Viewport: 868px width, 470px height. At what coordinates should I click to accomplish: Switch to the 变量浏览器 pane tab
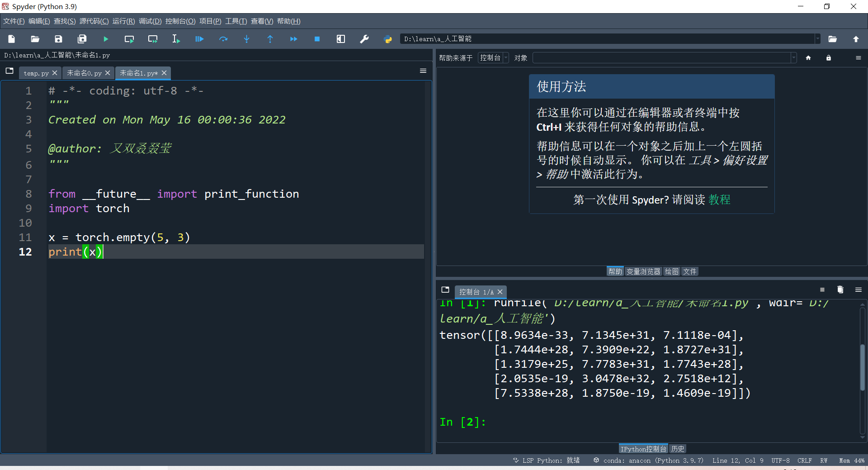643,271
